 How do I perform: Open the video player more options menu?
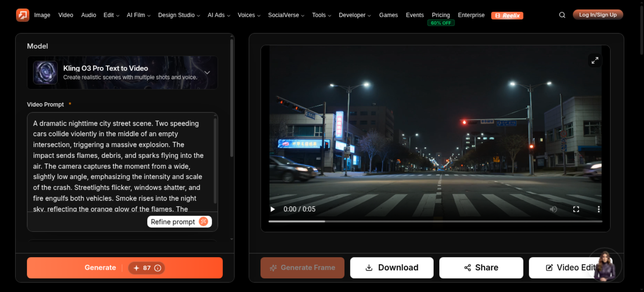599,209
